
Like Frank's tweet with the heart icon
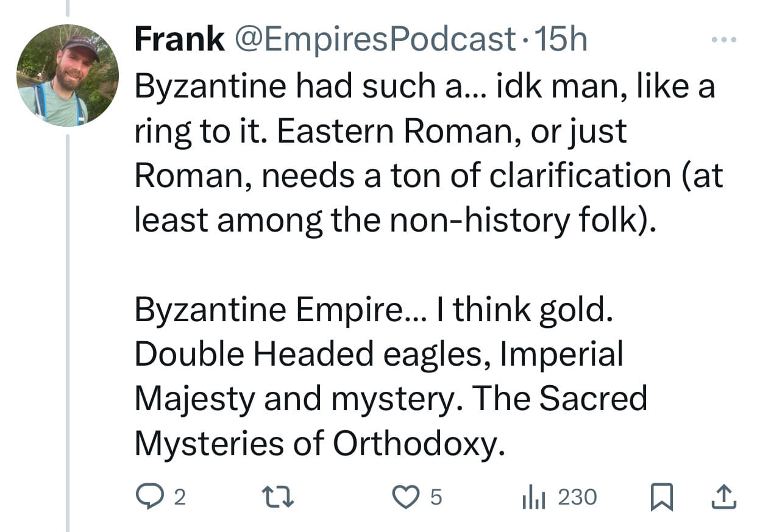403,498
